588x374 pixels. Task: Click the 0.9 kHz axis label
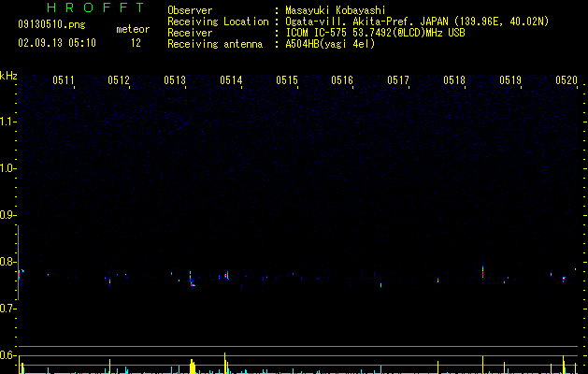coord(7,215)
